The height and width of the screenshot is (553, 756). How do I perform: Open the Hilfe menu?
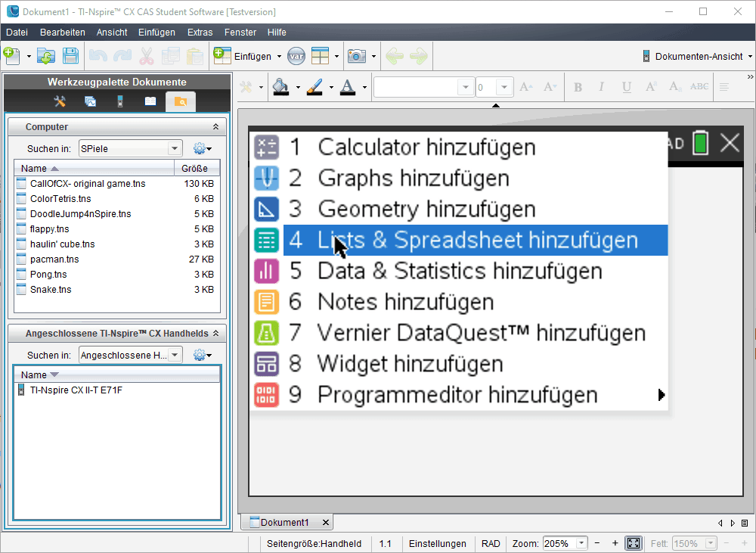click(x=277, y=33)
